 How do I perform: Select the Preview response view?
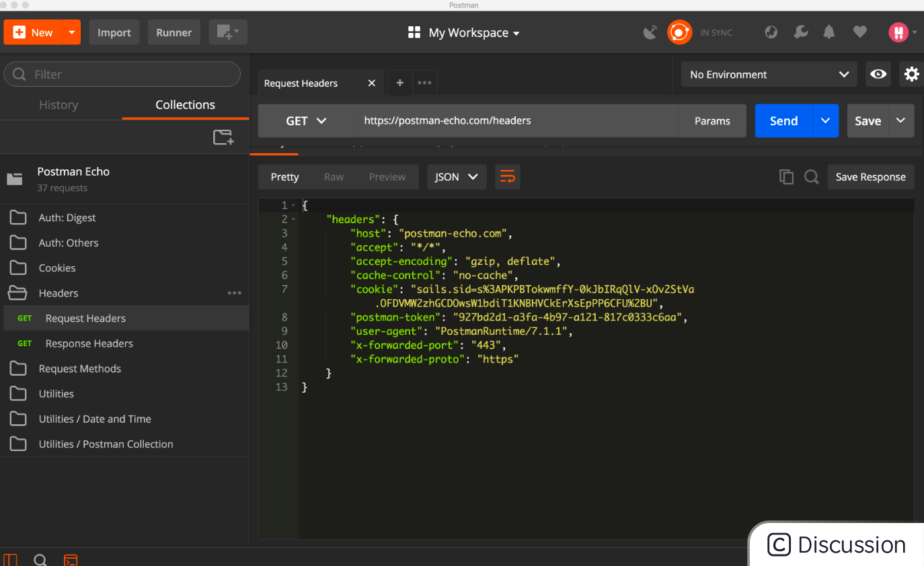(x=387, y=177)
